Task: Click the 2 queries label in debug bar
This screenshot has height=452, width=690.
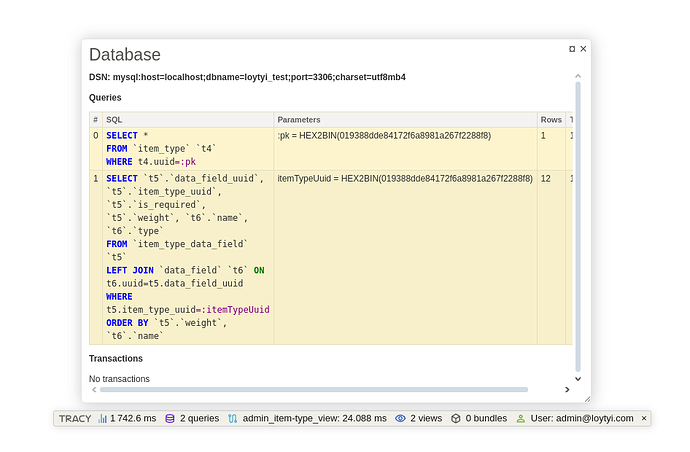Action: pos(199,419)
